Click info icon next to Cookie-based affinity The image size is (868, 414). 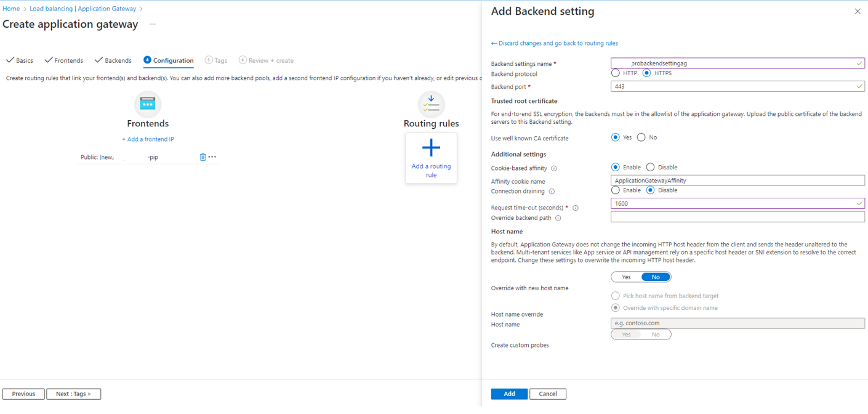[x=554, y=168]
